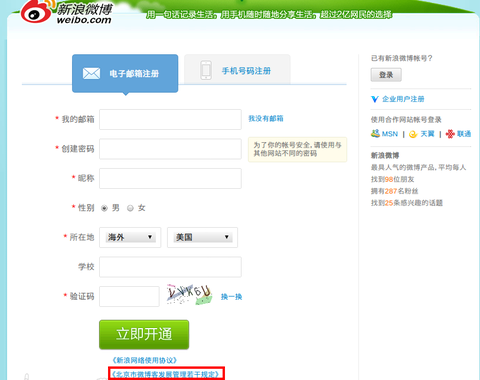Focus the 我的邮箱 input field
Image resolution: width=480 pixels, height=380 pixels.
[170, 119]
